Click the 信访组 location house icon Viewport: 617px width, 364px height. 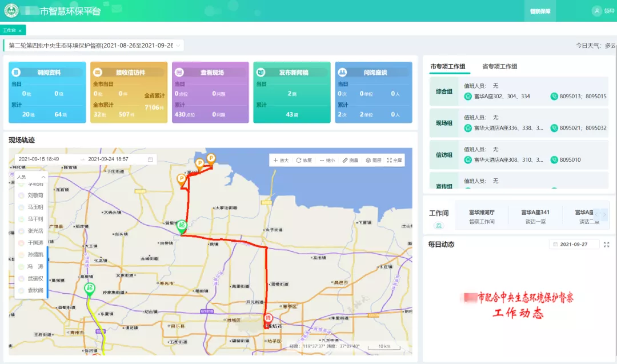point(468,160)
